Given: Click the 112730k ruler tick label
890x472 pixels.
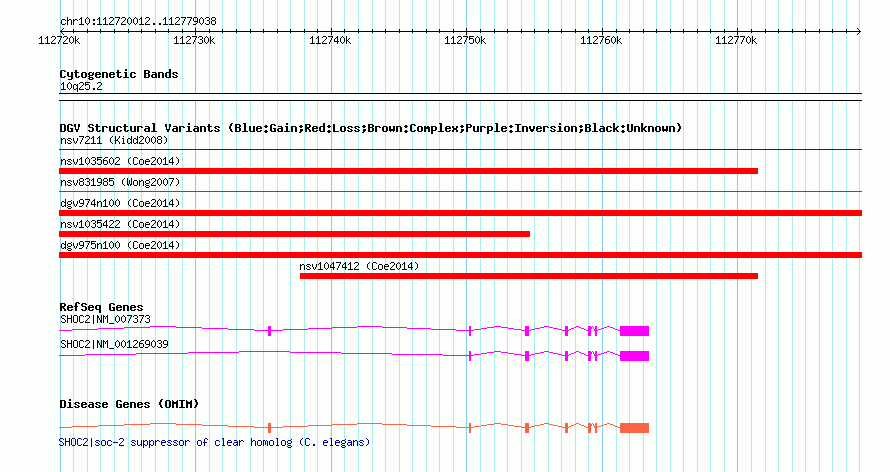Looking at the screenshot, I should pos(194,40).
